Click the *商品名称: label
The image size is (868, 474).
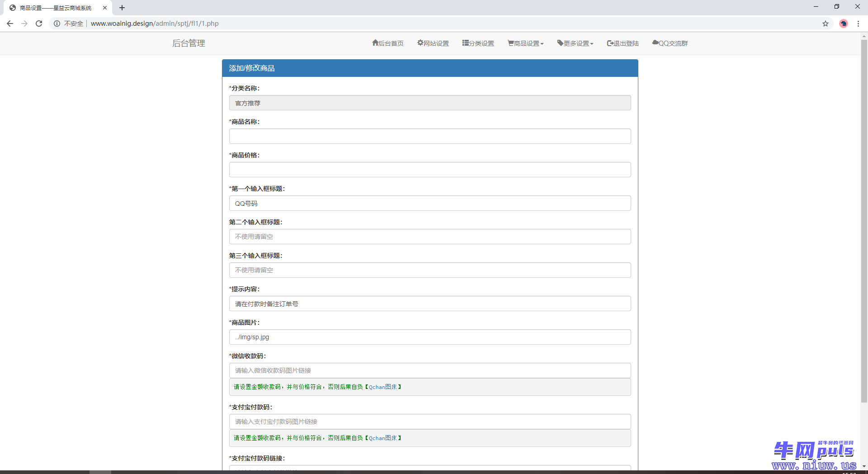(244, 122)
